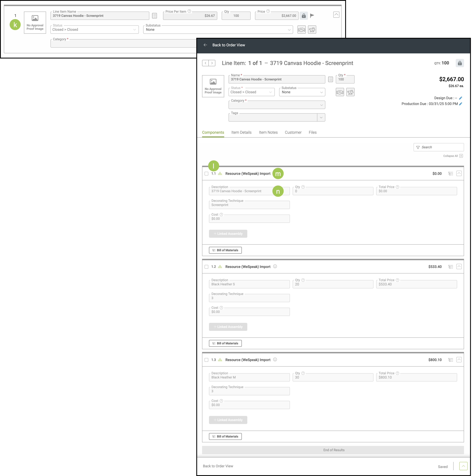Check the component 1.1 checkbox
The image size is (472, 476).
pos(206,174)
